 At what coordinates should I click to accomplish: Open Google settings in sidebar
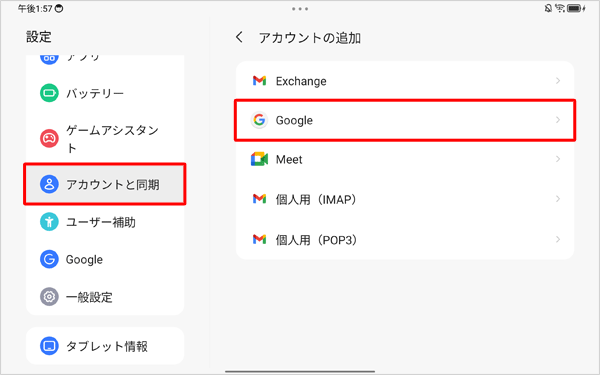105,259
